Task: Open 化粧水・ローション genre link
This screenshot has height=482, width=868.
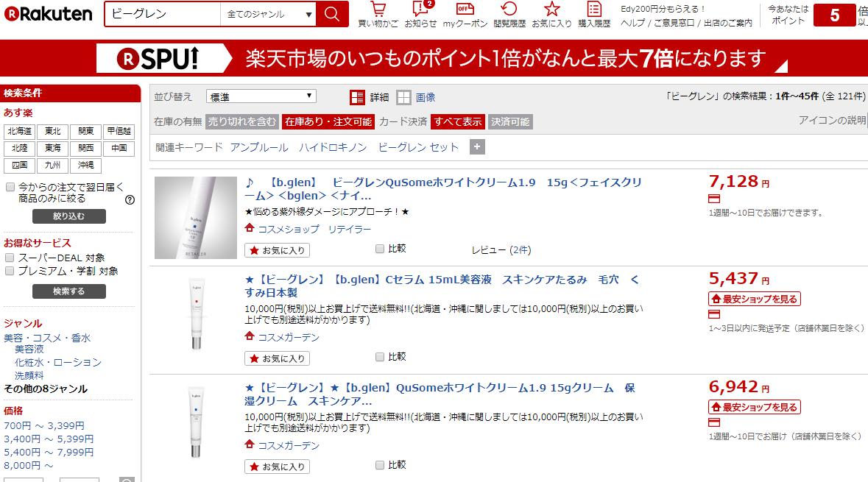Action: (x=58, y=363)
